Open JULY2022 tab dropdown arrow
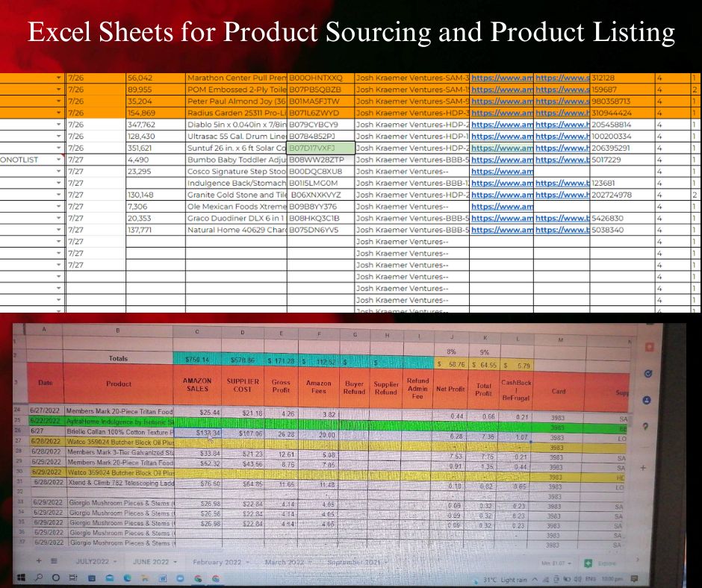The height and width of the screenshot is (588, 702). click(115, 562)
